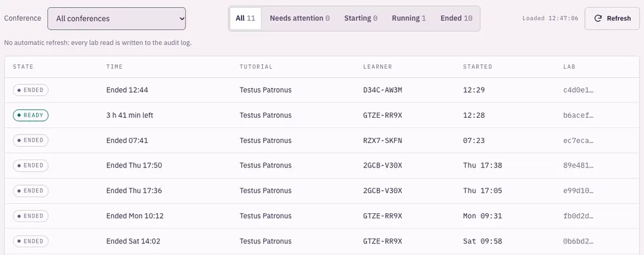Click learner 2GCB-V30X in Thu 17:05 row
This screenshot has width=644, height=255.
383,191
